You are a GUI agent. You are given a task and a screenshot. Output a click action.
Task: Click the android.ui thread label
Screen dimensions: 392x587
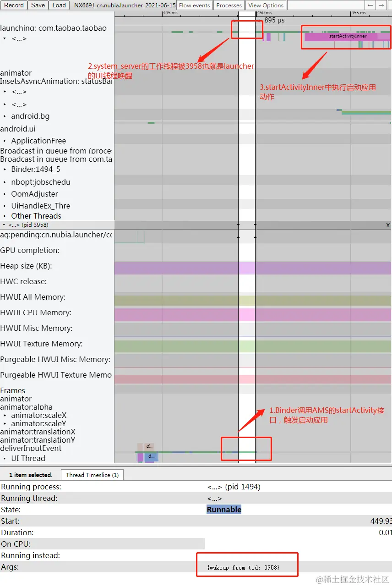pyautogui.click(x=18, y=129)
